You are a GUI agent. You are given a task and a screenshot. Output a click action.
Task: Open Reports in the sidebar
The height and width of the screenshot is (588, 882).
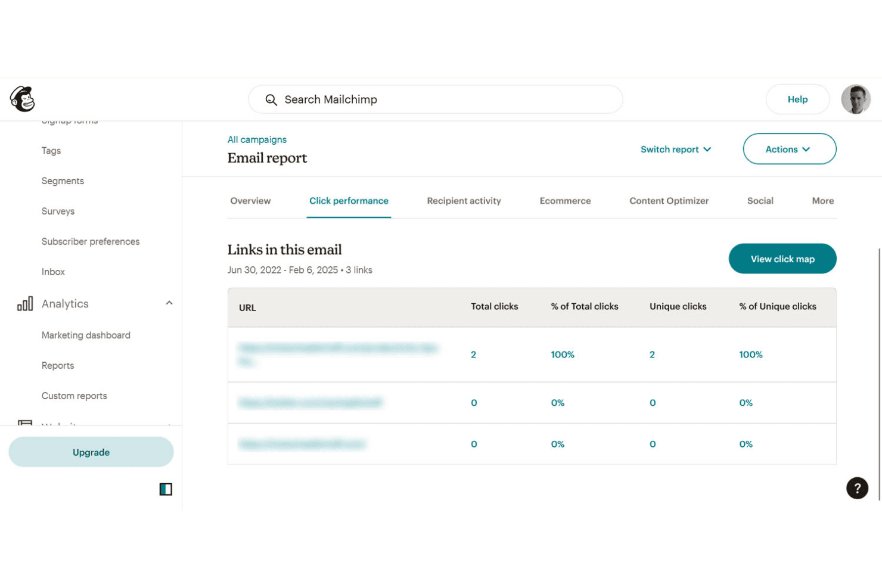pyautogui.click(x=58, y=366)
